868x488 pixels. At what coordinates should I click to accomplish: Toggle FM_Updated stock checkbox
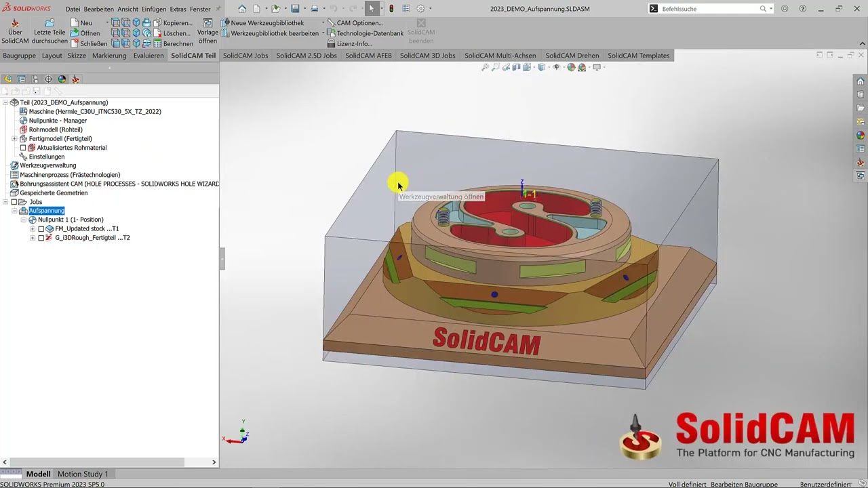click(41, 229)
